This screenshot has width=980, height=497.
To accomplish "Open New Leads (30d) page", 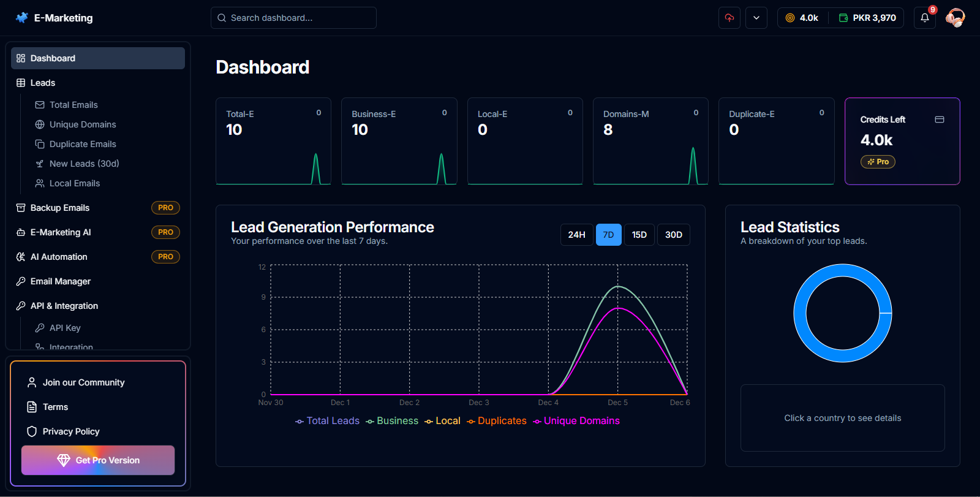I will click(x=85, y=164).
